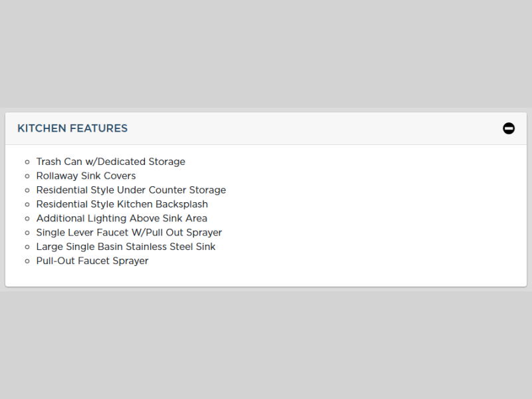
Task: Click the 'Pull-Out Faucet Sprayer' entry
Action: 92,261
